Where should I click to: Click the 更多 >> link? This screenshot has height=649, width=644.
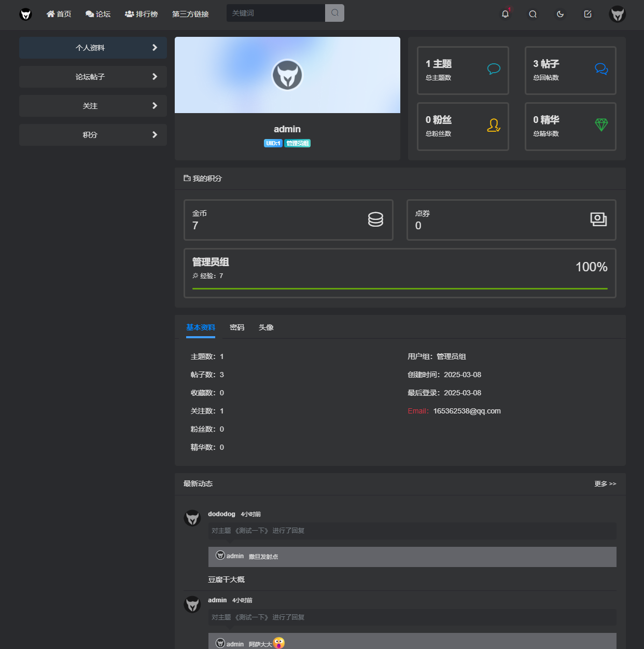click(x=605, y=484)
